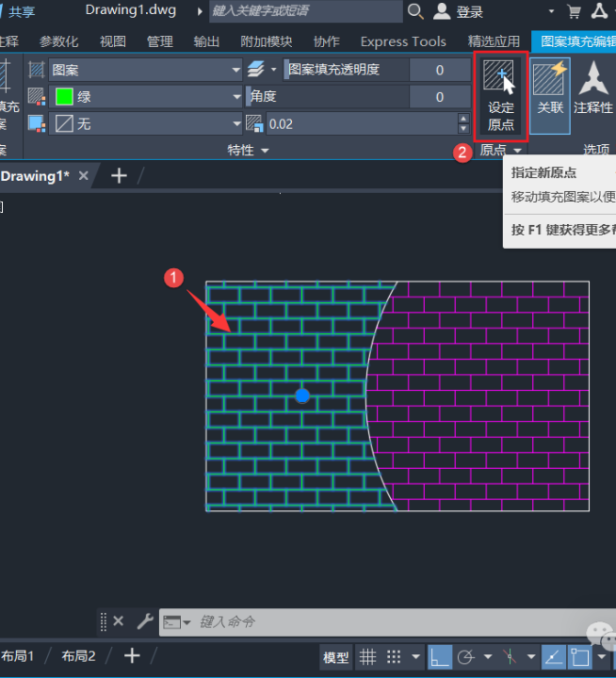Switch to the Express Tools ribbon tab

403,41
